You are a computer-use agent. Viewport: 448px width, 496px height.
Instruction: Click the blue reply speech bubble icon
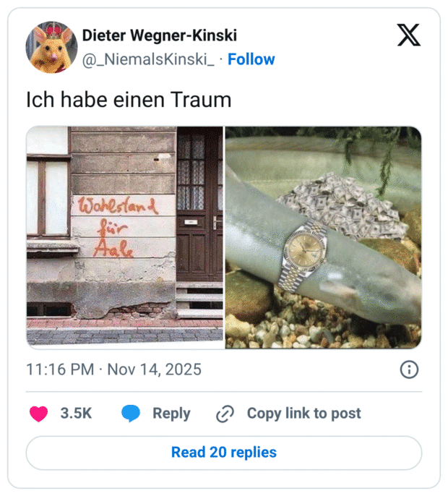[131, 414]
